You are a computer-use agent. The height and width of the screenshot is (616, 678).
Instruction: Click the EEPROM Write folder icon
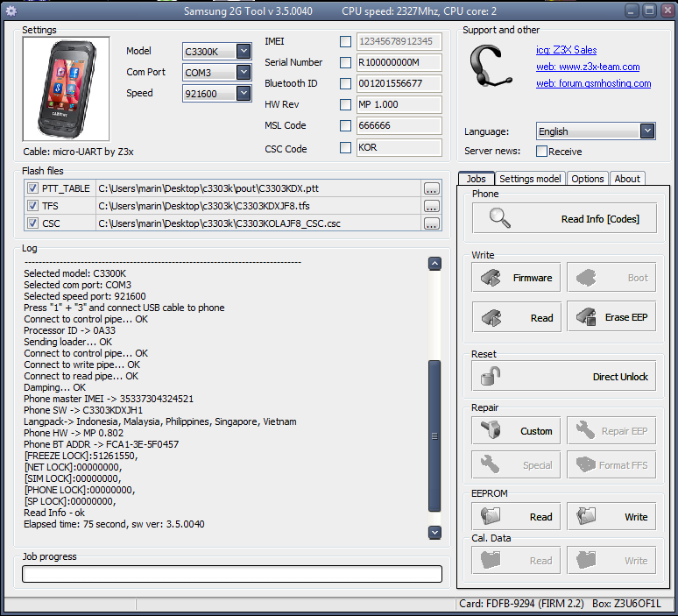(585, 516)
